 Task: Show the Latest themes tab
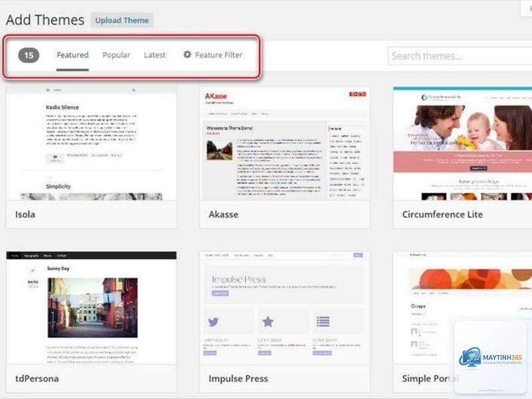(x=155, y=55)
